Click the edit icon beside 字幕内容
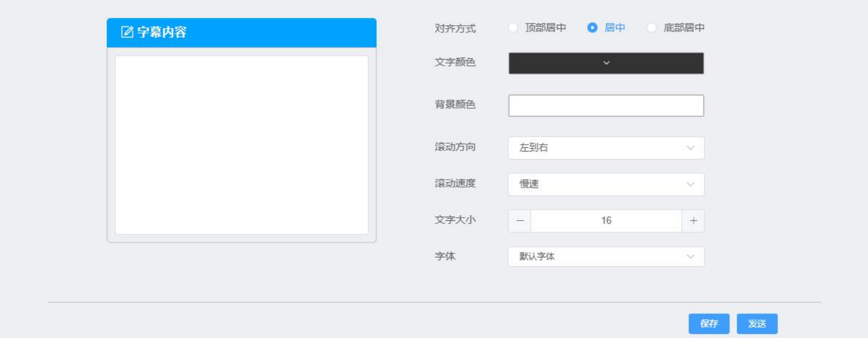868x338 pixels. 127,32
